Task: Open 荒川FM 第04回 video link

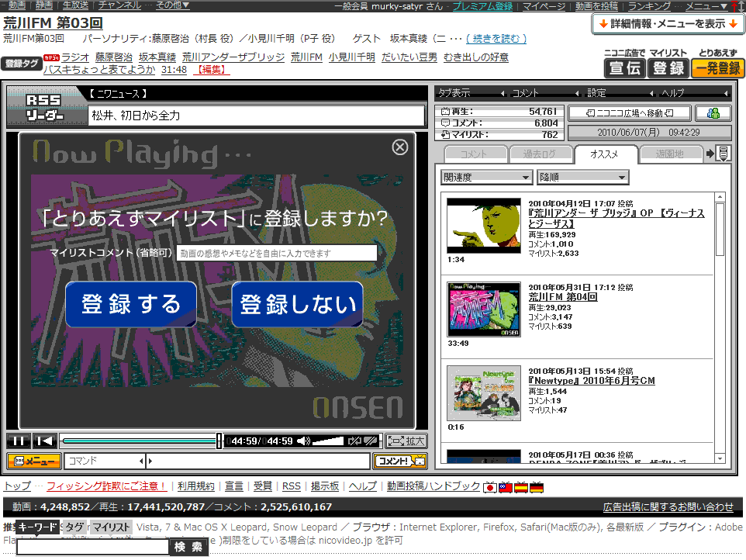Action: click(x=563, y=297)
